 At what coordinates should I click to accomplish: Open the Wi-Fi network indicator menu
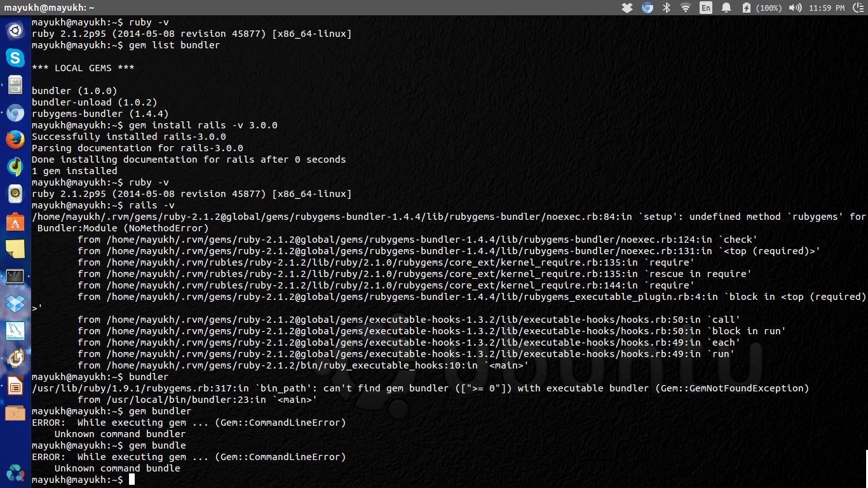point(686,8)
